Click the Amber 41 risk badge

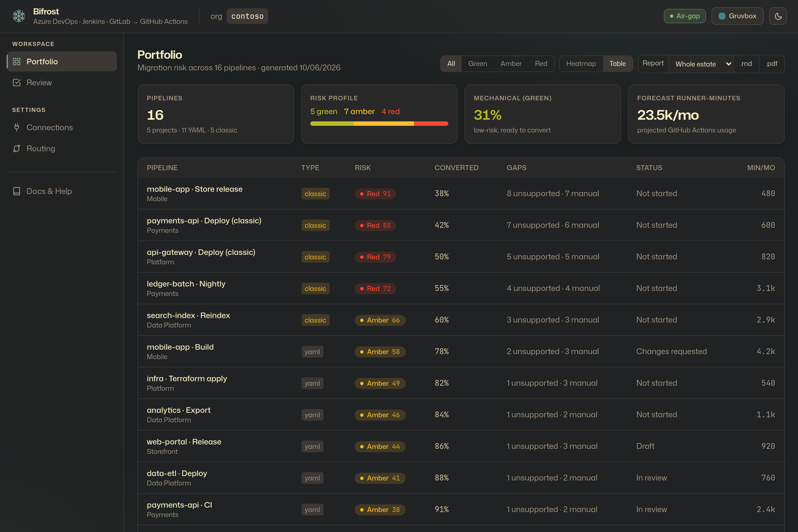pyautogui.click(x=380, y=478)
